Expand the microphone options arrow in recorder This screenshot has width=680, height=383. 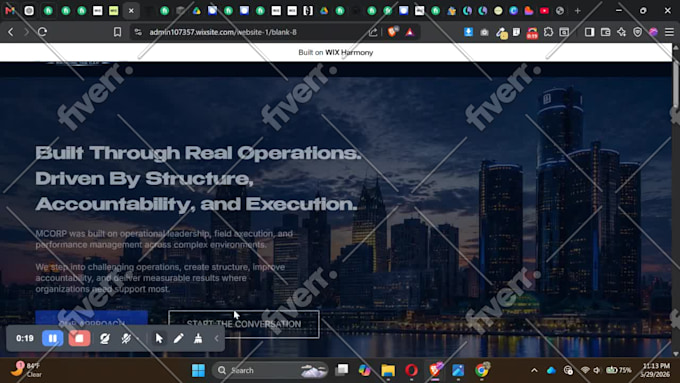click(x=137, y=339)
